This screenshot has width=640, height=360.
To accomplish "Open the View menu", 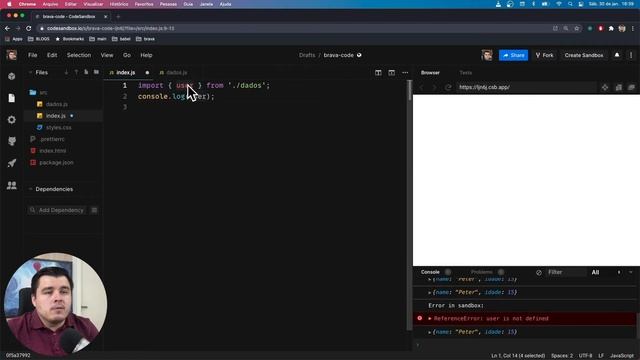I will pyautogui.click(x=107, y=55).
